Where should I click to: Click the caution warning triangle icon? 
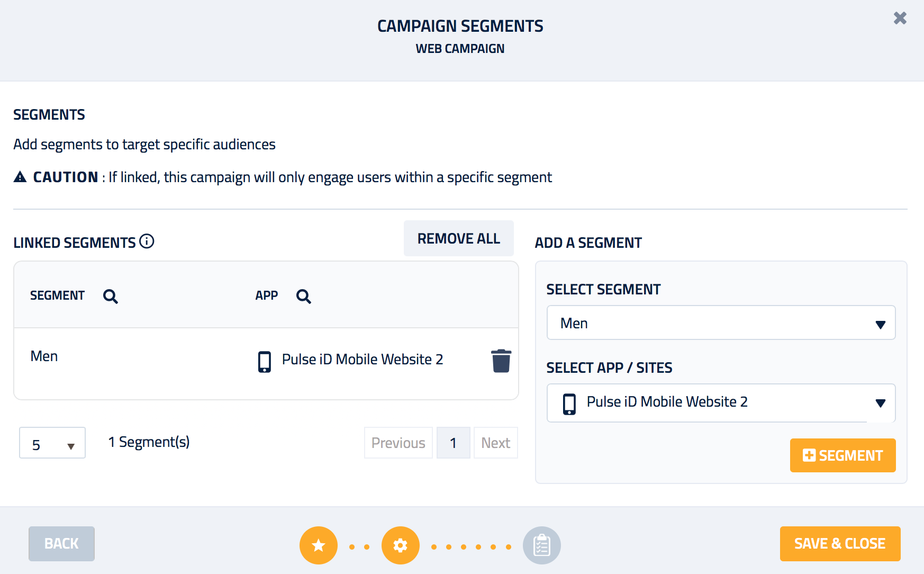[20, 177]
